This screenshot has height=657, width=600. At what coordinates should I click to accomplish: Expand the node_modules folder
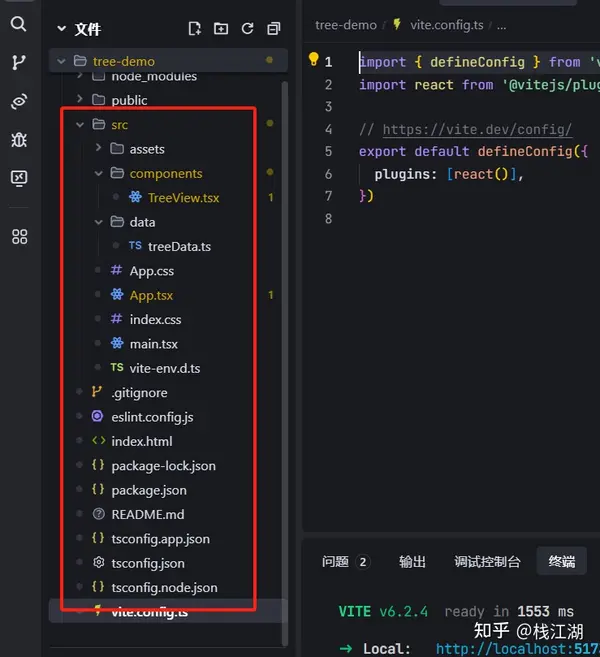point(80,76)
